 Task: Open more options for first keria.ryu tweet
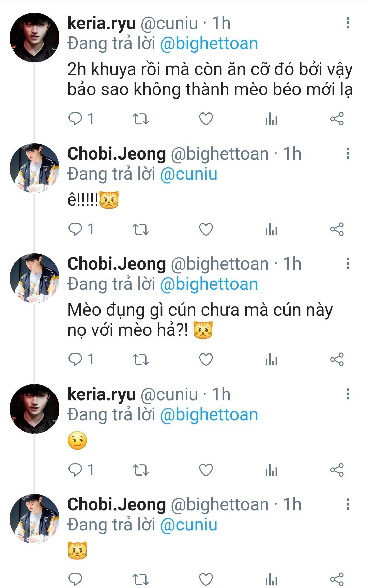(x=348, y=23)
